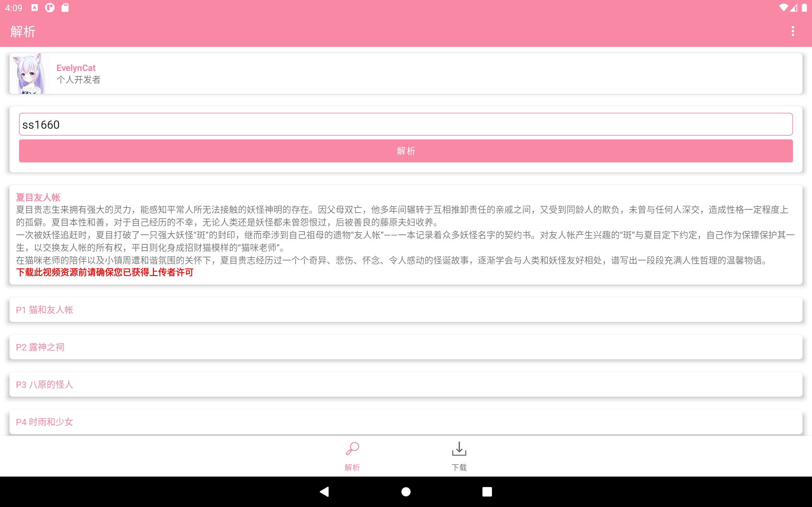This screenshot has width=812, height=507.
Task: Tap the SD card status bar icon
Action: (65, 7)
